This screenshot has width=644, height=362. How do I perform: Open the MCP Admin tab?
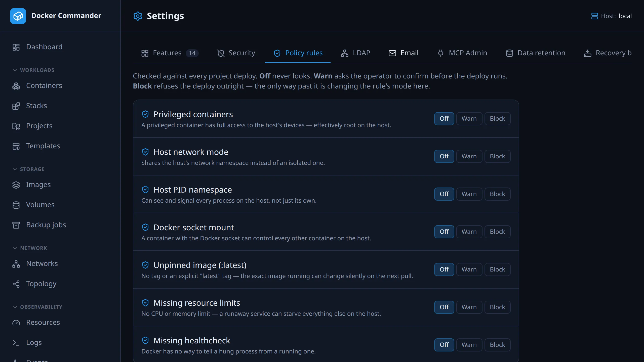(x=462, y=53)
